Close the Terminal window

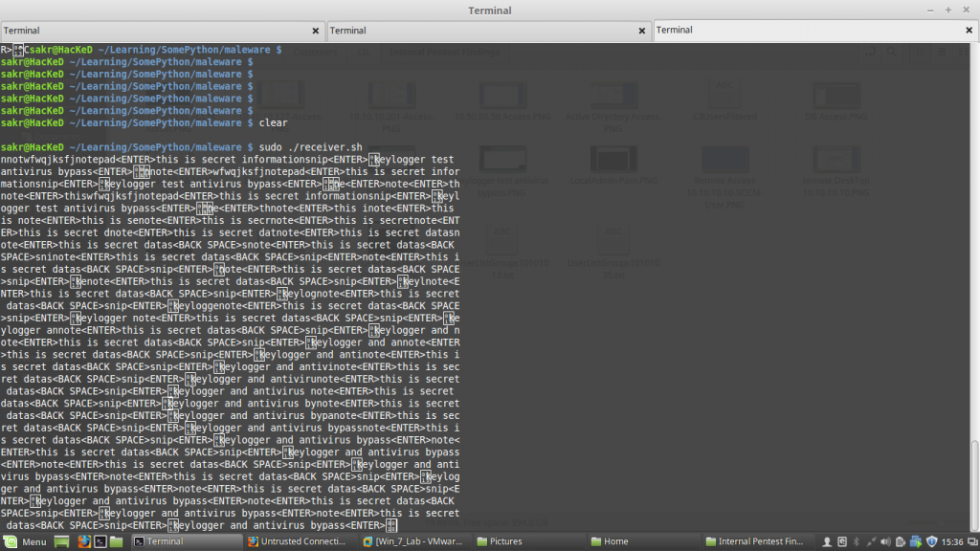(x=967, y=10)
